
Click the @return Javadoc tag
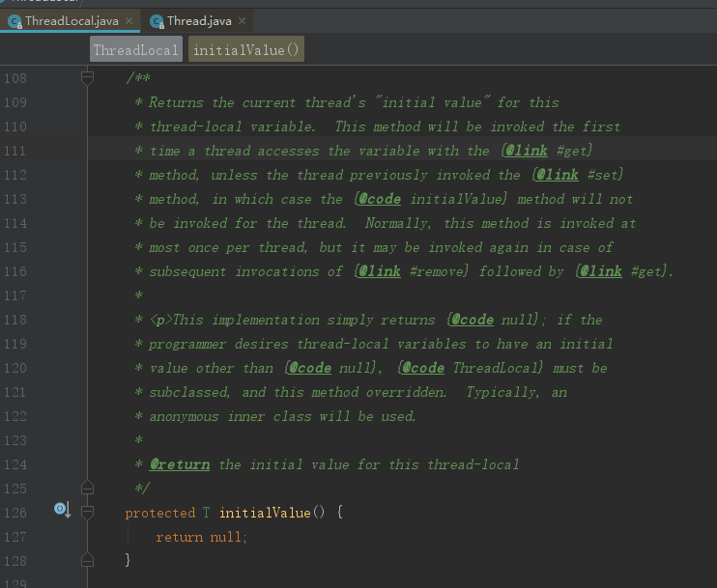(x=180, y=464)
